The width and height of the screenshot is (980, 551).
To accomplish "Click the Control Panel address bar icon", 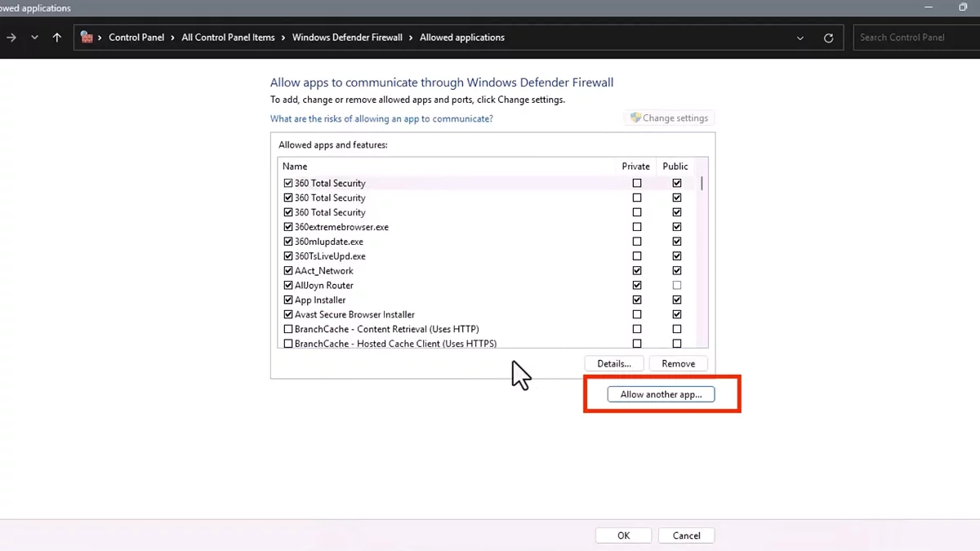I will (87, 38).
